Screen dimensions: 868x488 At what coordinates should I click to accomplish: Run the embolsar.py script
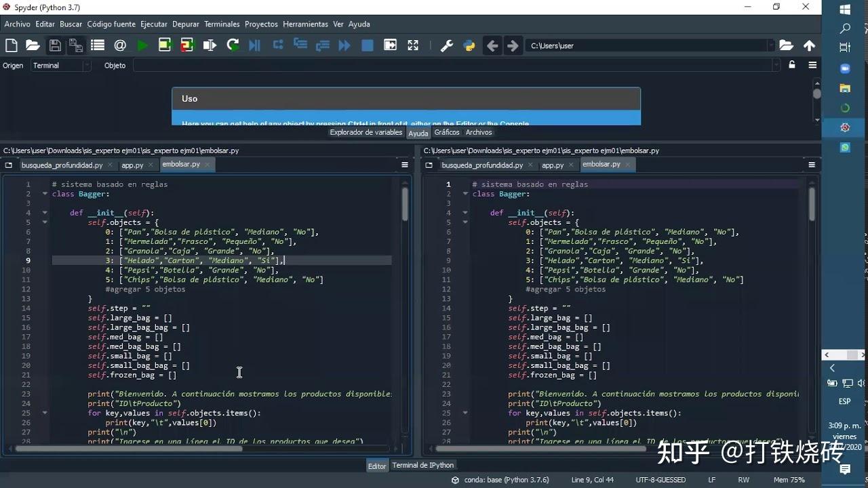pos(142,45)
